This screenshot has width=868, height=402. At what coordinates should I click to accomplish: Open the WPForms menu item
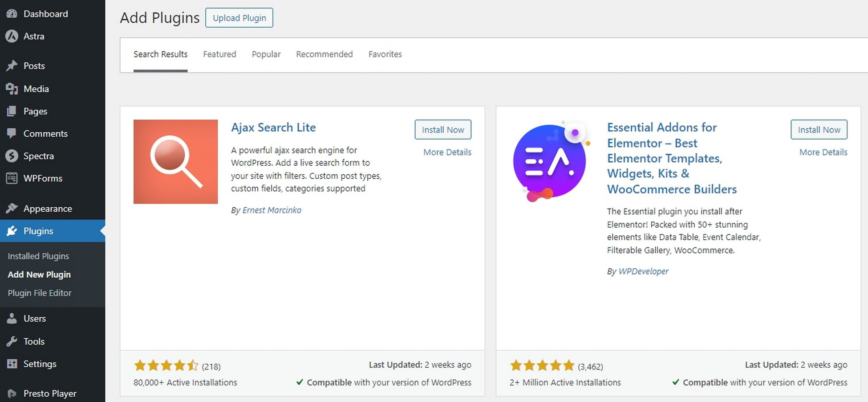(53, 178)
